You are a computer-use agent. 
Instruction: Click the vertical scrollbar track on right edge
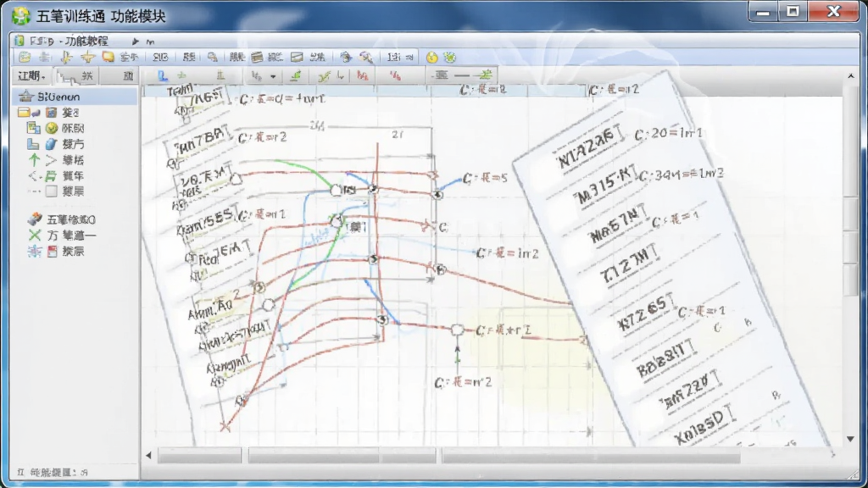pyautogui.click(x=851, y=258)
